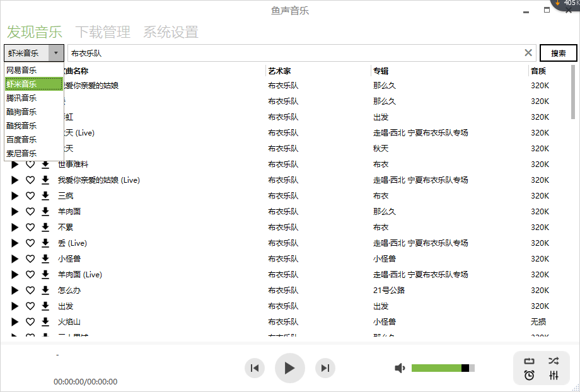Screen dimensions: 580x392
Task: Toggle shuffle playback mode
Action: coord(554,361)
